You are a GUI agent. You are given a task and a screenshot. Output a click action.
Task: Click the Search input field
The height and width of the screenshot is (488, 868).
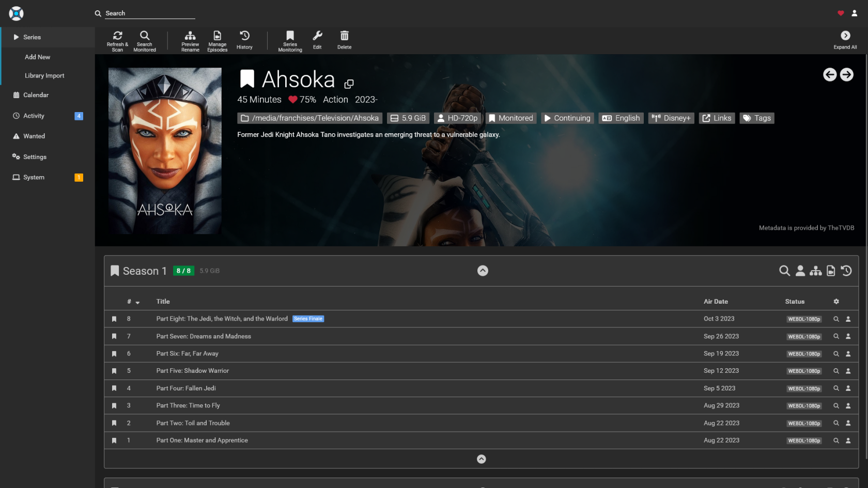[150, 13]
